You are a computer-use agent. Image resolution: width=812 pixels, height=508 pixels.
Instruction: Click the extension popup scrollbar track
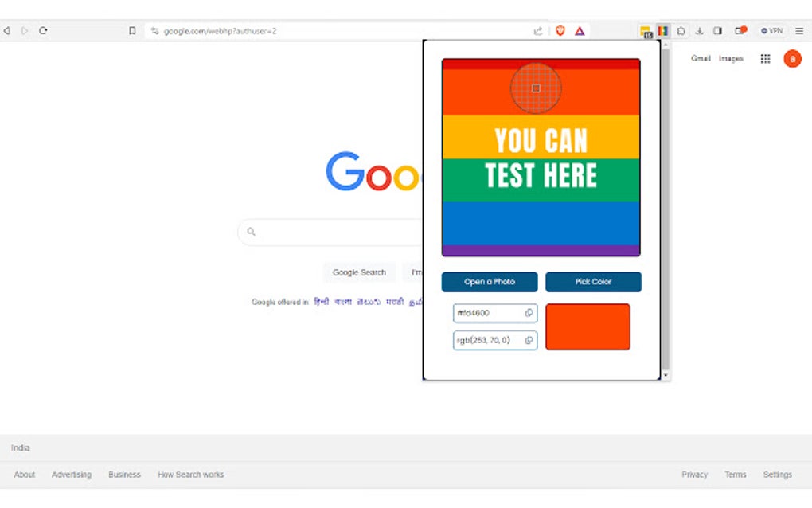(666, 209)
